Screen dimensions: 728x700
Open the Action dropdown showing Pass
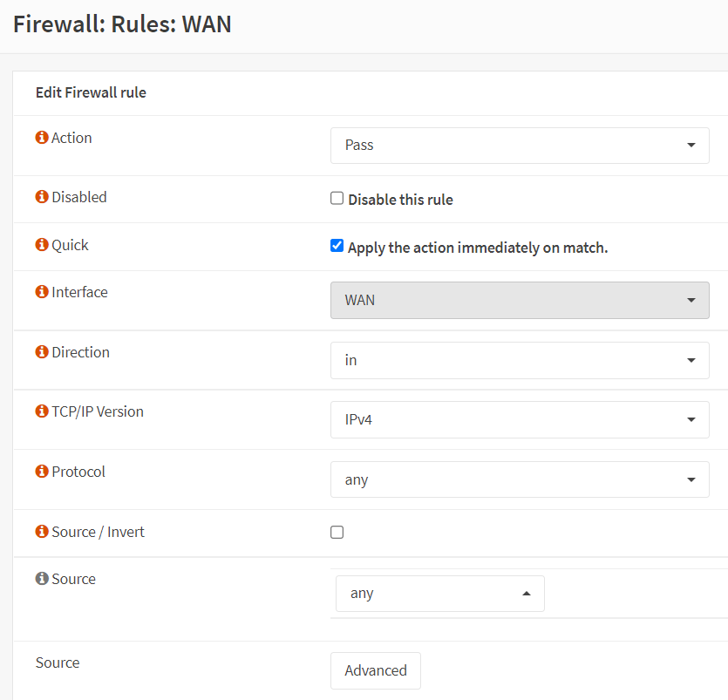pos(520,145)
